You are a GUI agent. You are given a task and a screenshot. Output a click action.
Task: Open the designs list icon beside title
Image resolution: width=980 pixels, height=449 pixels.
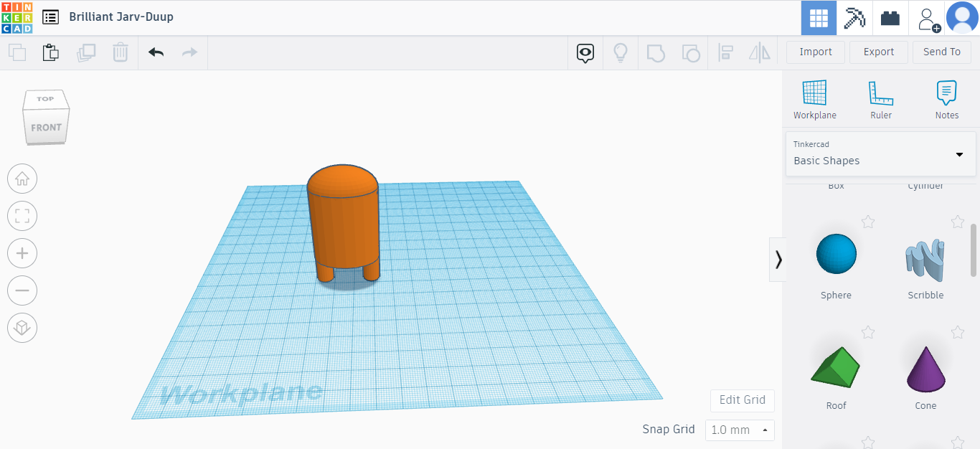tap(50, 16)
